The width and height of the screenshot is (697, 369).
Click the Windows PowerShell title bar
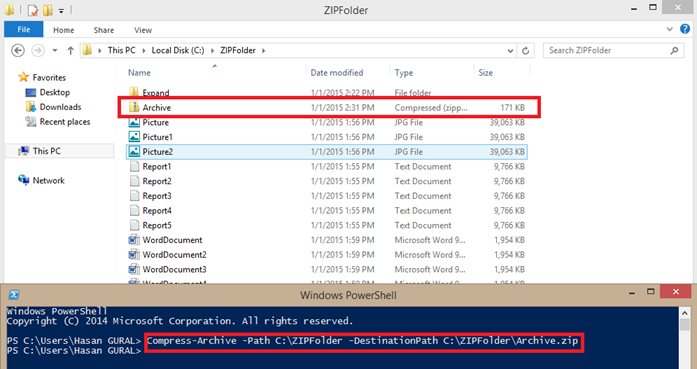pyautogui.click(x=348, y=295)
